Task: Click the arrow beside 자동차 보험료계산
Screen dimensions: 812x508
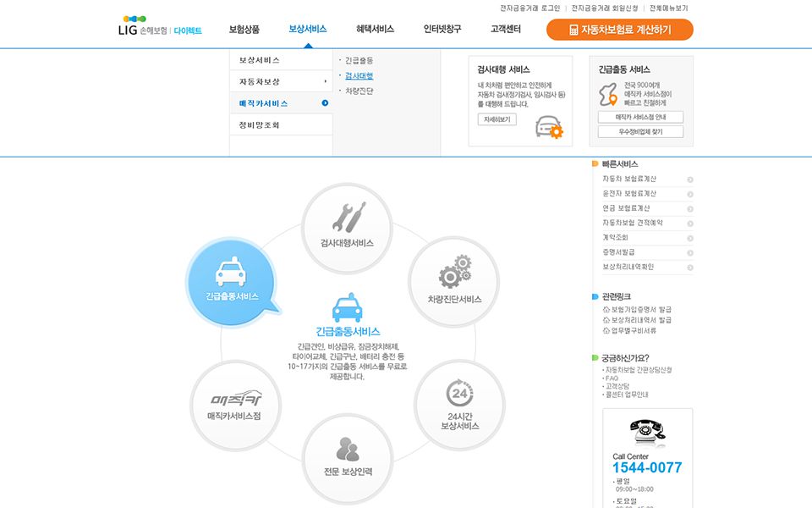Action: click(690, 179)
